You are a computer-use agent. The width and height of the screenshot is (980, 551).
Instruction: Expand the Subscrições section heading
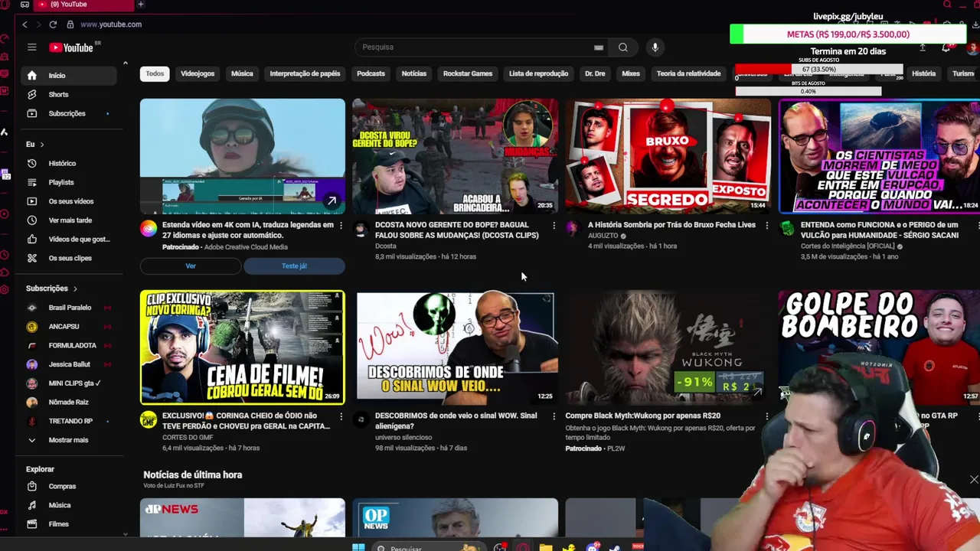[52, 289]
